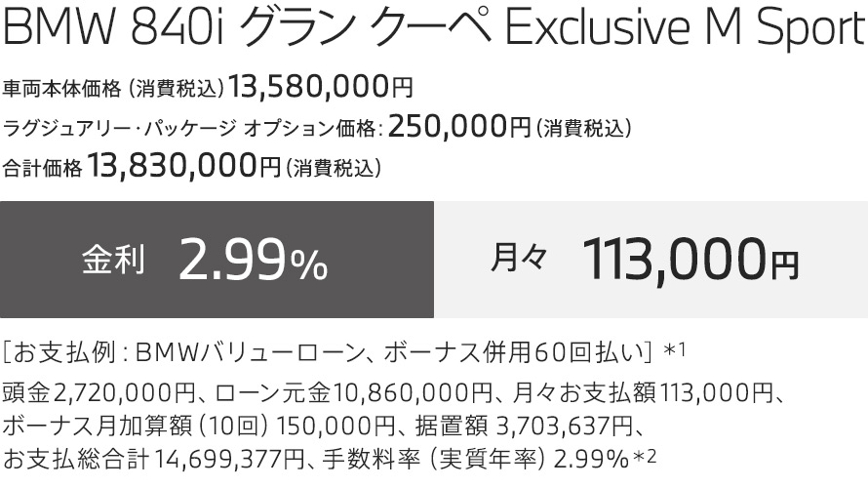The height and width of the screenshot is (488, 868).
Task: Click the Exclusive M Sport title text
Action: coord(685,30)
